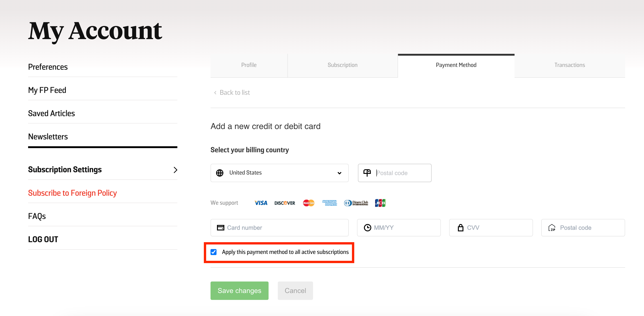Click the Visa card logo
Screen dimensions: 644x316
[261, 203]
